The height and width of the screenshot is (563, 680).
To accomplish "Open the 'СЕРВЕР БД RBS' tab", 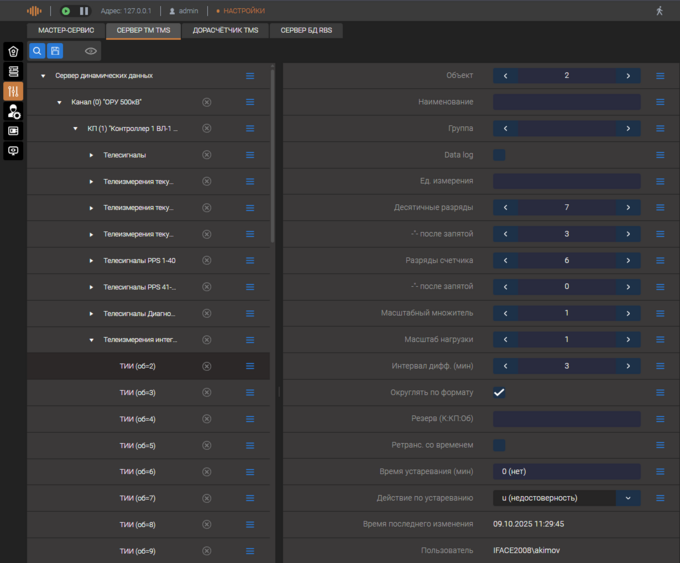I will tap(307, 31).
